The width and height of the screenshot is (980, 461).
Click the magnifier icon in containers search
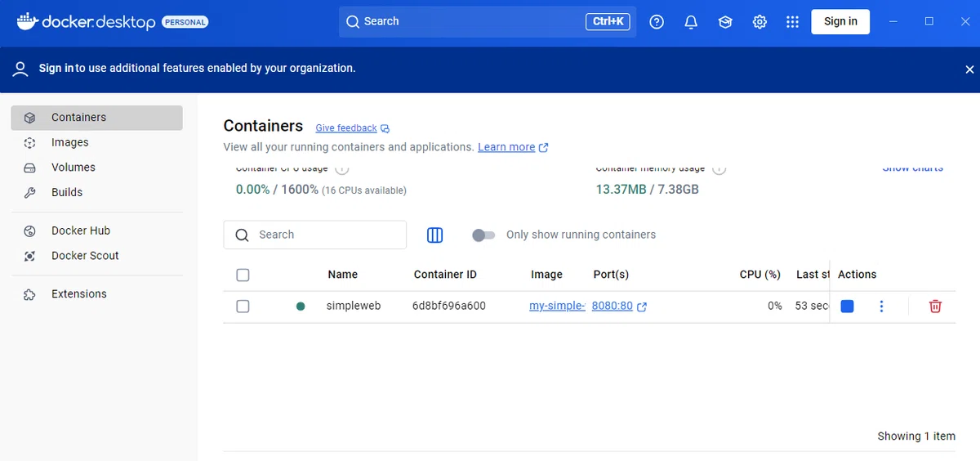(242, 235)
